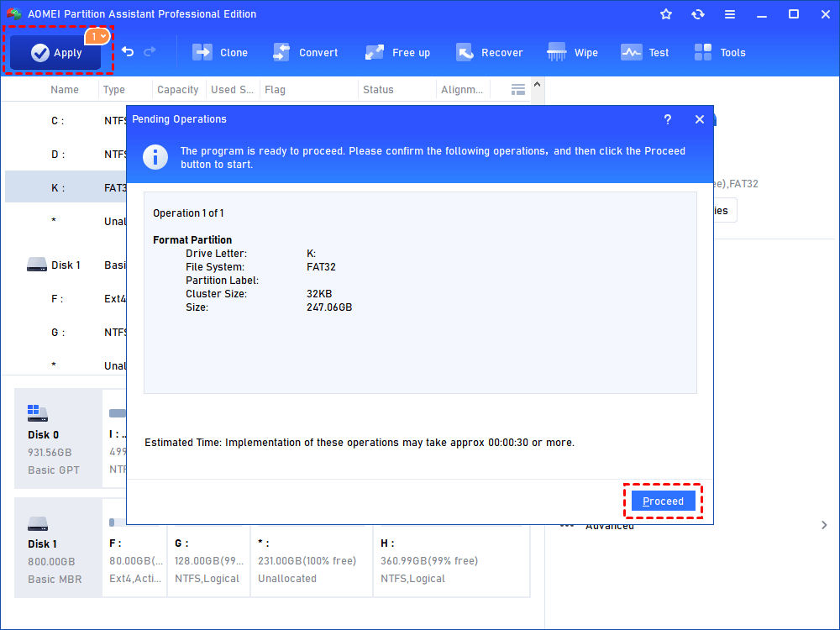Open the column layout options icon
The image size is (840, 630).
click(518, 90)
